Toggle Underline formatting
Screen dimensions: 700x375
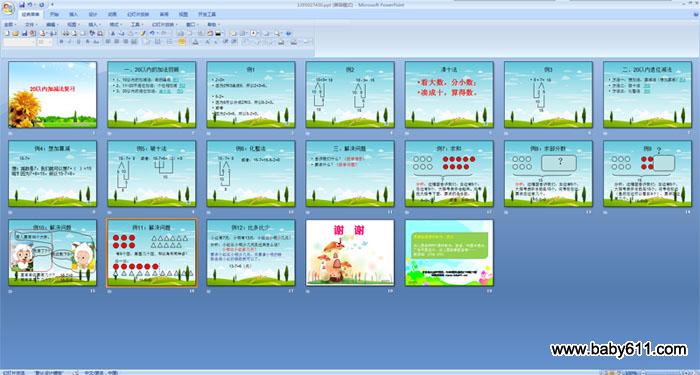click(79, 42)
